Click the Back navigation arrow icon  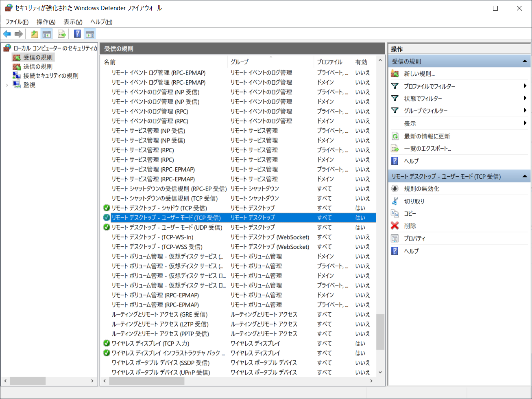point(7,33)
